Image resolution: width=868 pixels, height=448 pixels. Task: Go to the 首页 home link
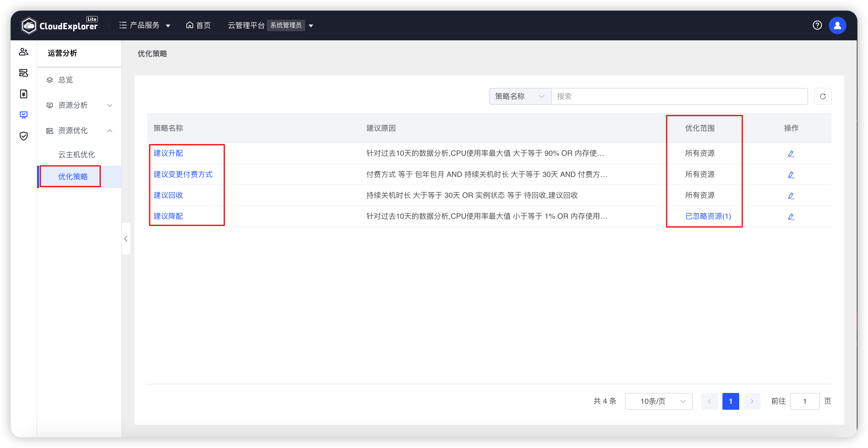198,25
